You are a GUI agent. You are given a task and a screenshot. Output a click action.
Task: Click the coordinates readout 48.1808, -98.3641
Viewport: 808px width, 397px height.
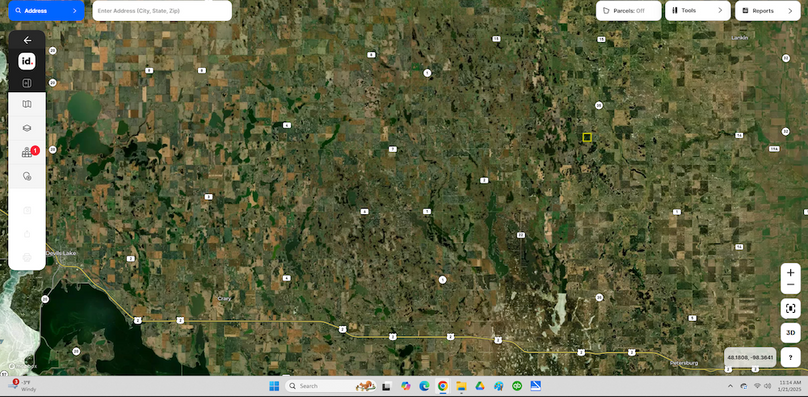pyautogui.click(x=750, y=357)
